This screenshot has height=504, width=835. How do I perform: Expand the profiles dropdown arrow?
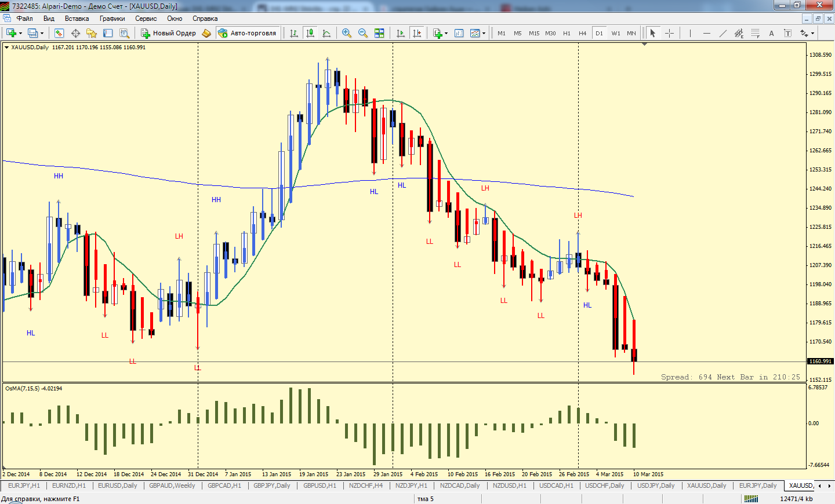pos(42,33)
